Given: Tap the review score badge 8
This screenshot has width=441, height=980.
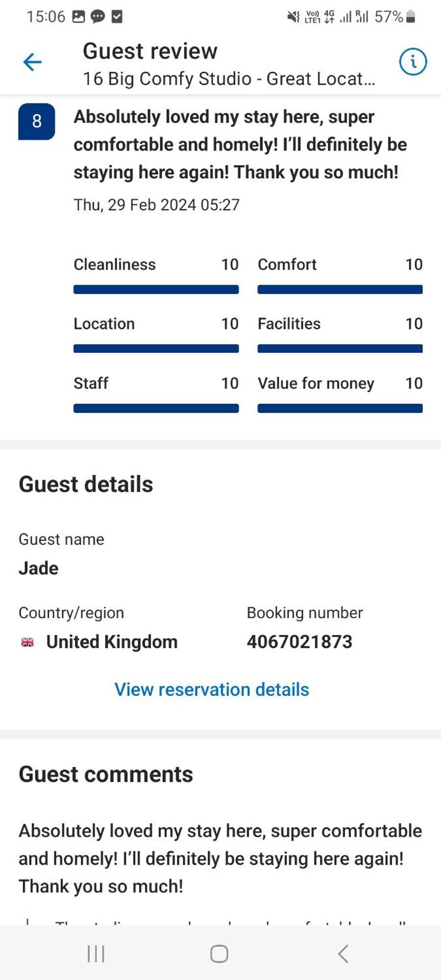Looking at the screenshot, I should (37, 122).
